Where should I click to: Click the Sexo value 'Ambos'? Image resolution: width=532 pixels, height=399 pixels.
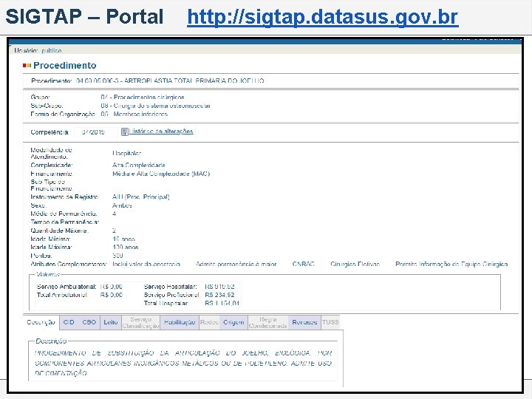click(122, 205)
